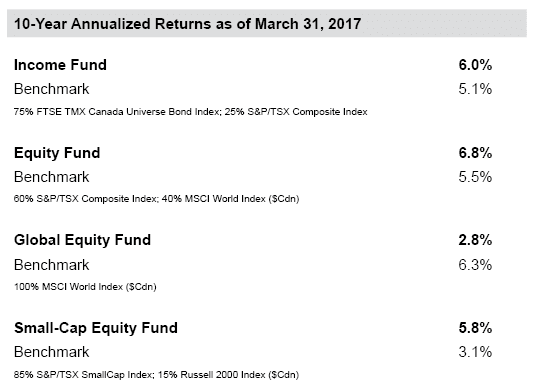This screenshot has height=392, width=536.
Task: Select the FTSE TMX Canada Universe Bond footnote
Action: (x=190, y=112)
